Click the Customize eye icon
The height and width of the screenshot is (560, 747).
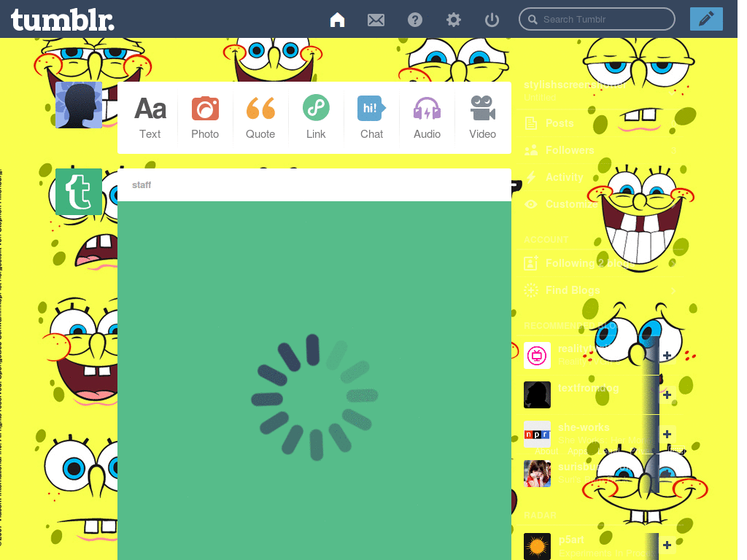(531, 204)
